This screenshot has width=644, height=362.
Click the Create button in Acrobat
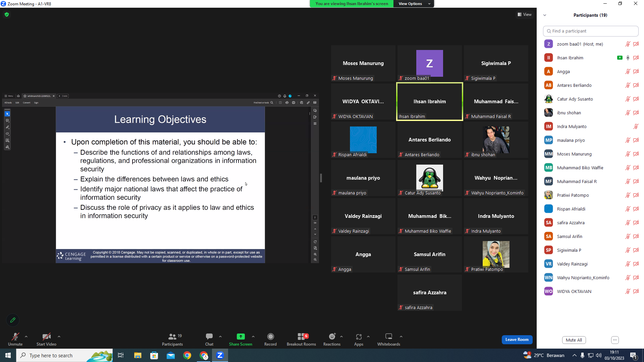[63, 96]
